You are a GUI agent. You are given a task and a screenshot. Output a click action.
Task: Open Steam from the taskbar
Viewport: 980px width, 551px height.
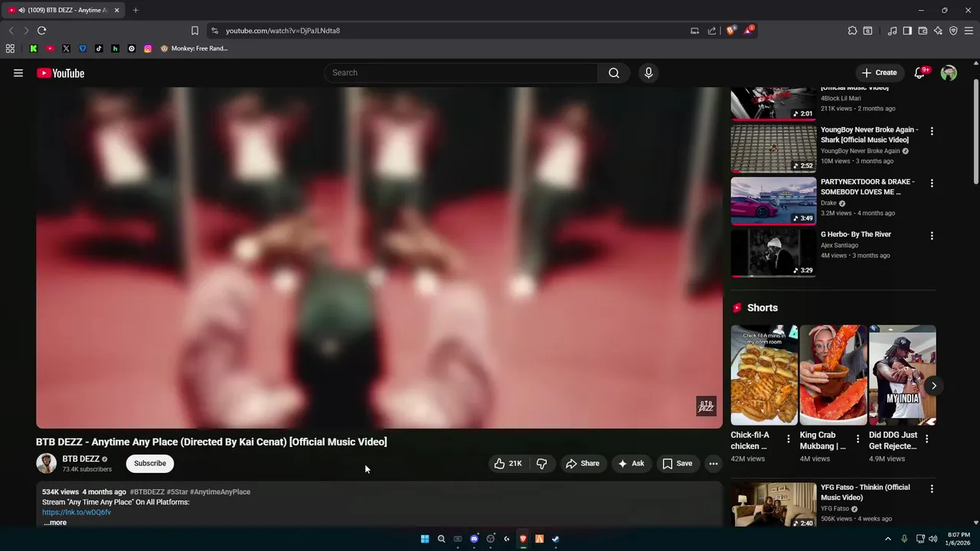pyautogui.click(x=556, y=539)
